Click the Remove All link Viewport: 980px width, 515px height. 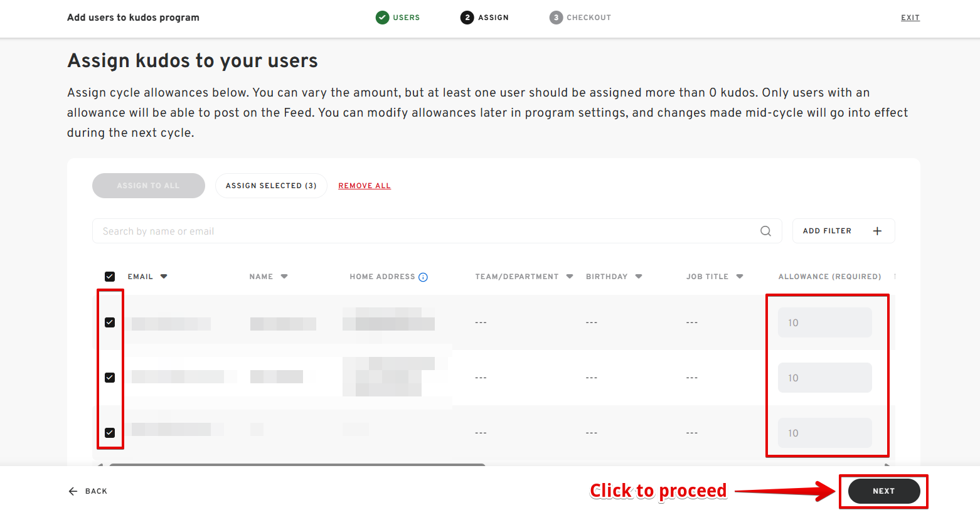365,186
